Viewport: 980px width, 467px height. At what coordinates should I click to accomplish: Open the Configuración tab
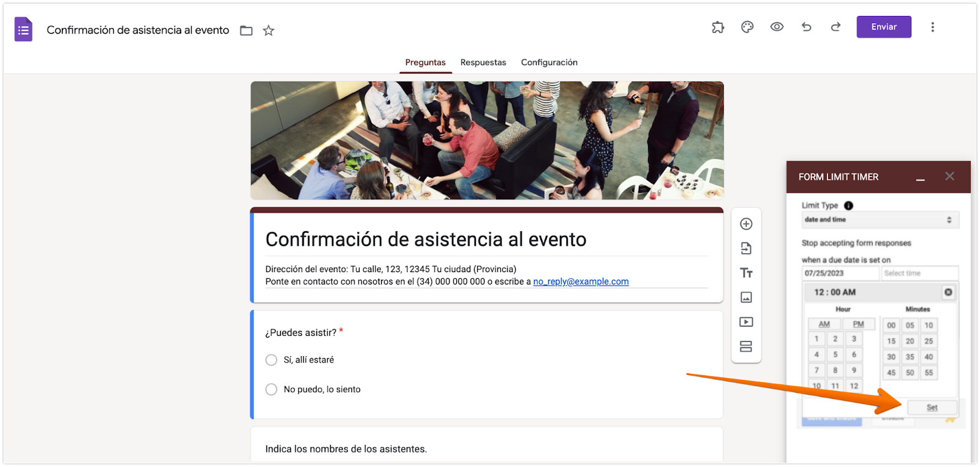[x=549, y=63]
